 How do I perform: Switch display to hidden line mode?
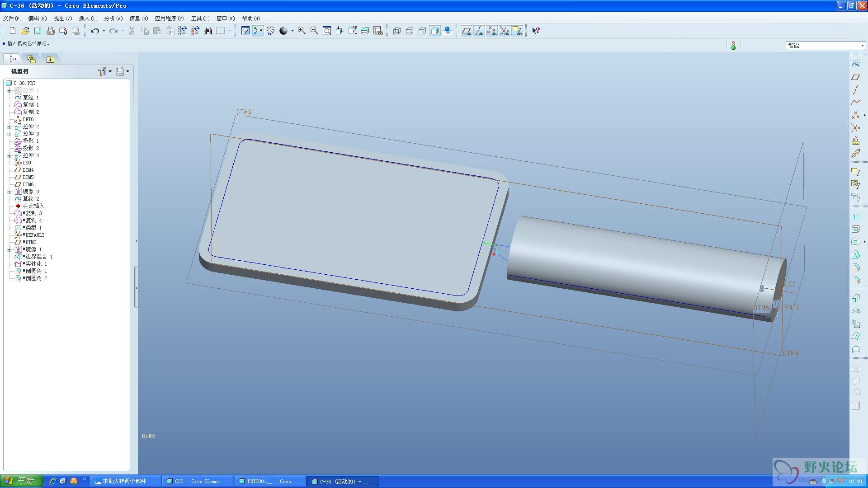410,31
